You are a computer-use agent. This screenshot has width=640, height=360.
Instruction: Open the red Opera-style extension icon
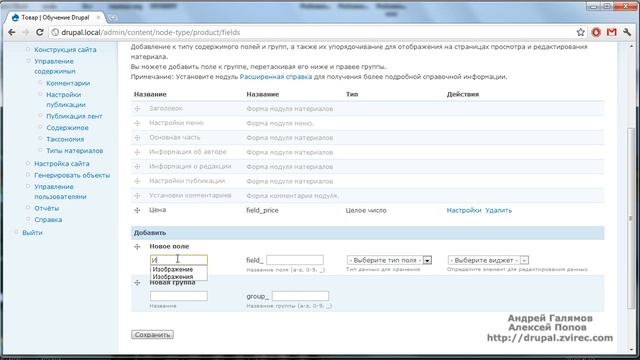596,32
